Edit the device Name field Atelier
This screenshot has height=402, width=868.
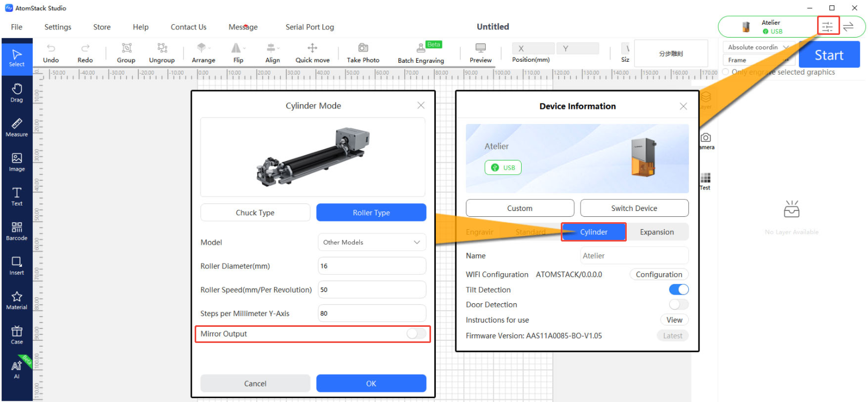(x=634, y=256)
